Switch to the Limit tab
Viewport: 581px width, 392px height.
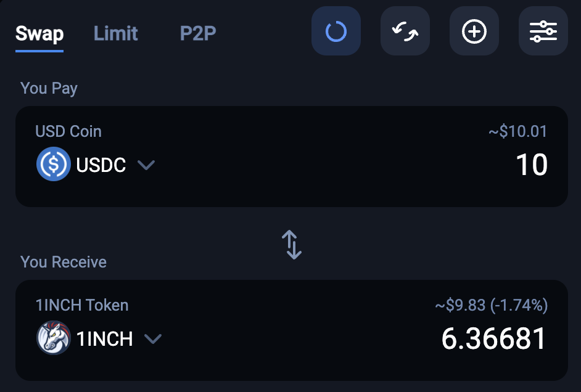[115, 33]
